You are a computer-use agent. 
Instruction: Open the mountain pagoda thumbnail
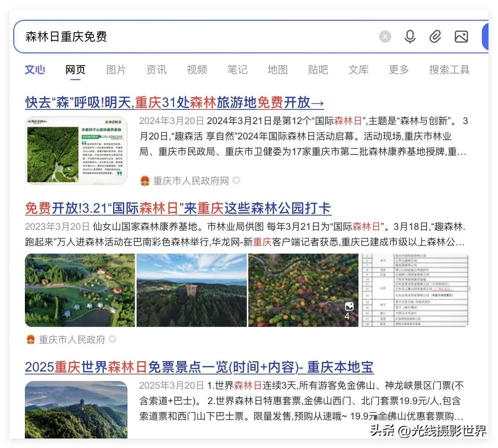click(x=76, y=409)
